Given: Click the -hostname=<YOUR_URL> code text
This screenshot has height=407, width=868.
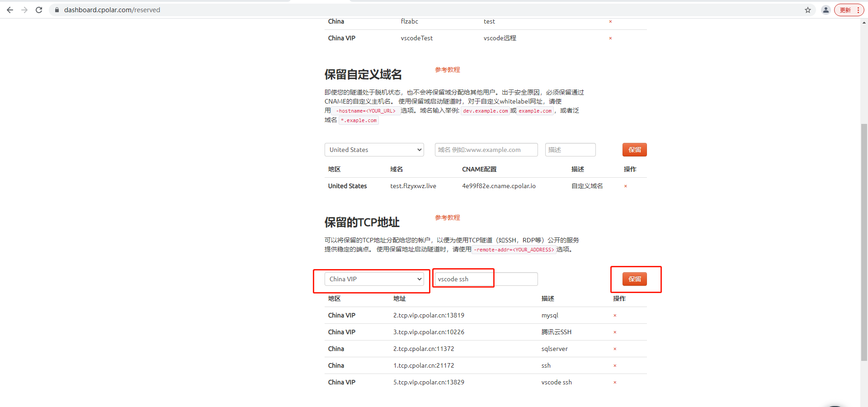Looking at the screenshot, I should coord(366,111).
